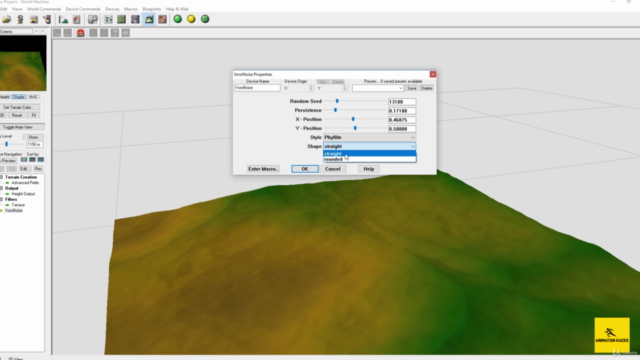Click Device Origin Y stepper

click(x=344, y=88)
